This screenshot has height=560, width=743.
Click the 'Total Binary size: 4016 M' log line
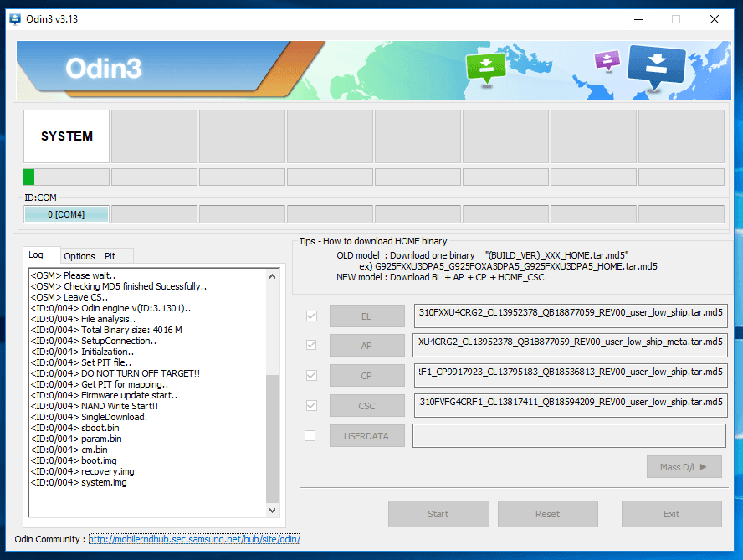point(106,330)
